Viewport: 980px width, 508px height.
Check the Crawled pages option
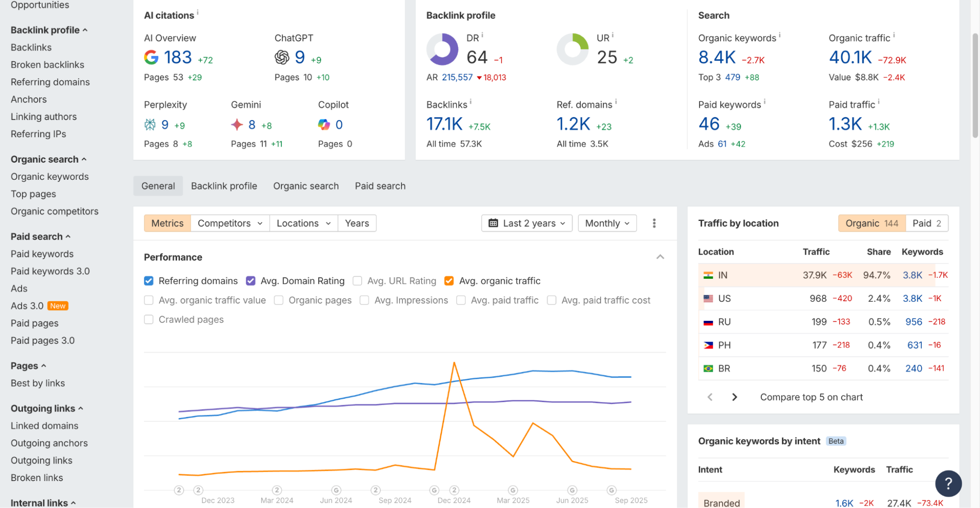click(149, 319)
